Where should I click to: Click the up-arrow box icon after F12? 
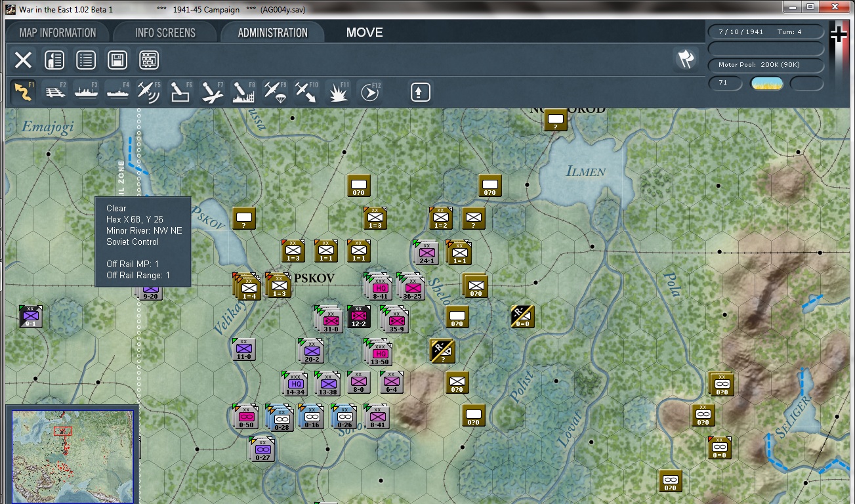(x=420, y=92)
